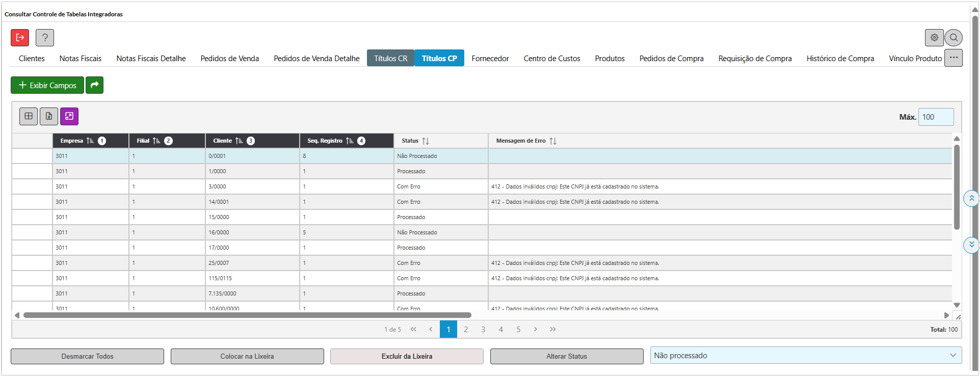This screenshot has width=980, height=376.
Task: Click the Total: 100 label
Action: click(x=944, y=330)
